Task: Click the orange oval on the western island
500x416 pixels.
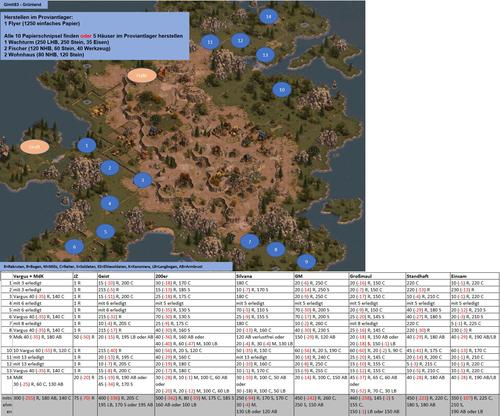Action: click(35, 147)
